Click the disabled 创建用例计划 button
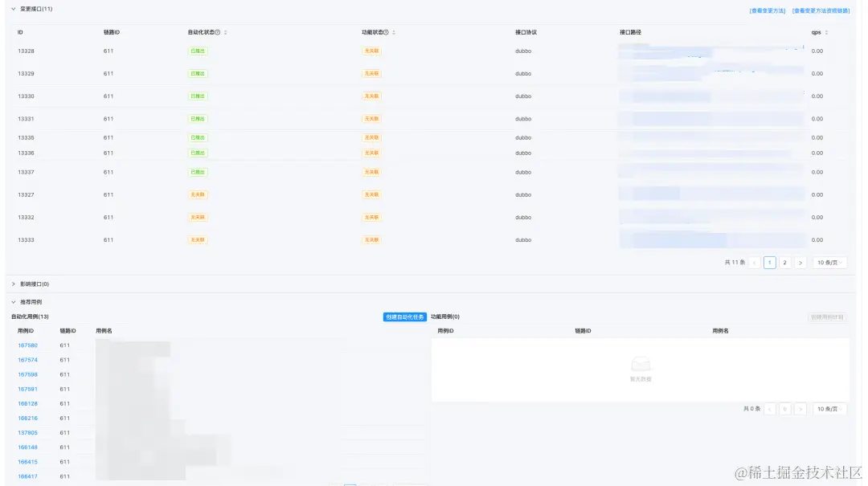The height and width of the screenshot is (486, 868). 827,317
